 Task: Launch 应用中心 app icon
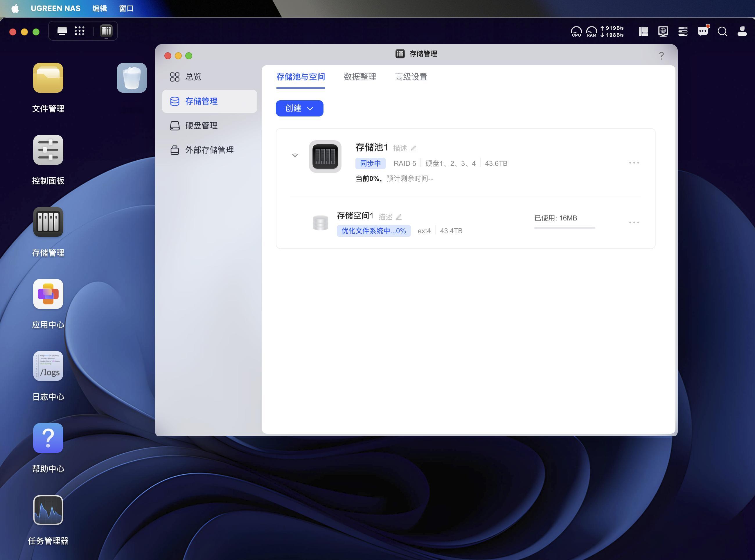coord(48,294)
